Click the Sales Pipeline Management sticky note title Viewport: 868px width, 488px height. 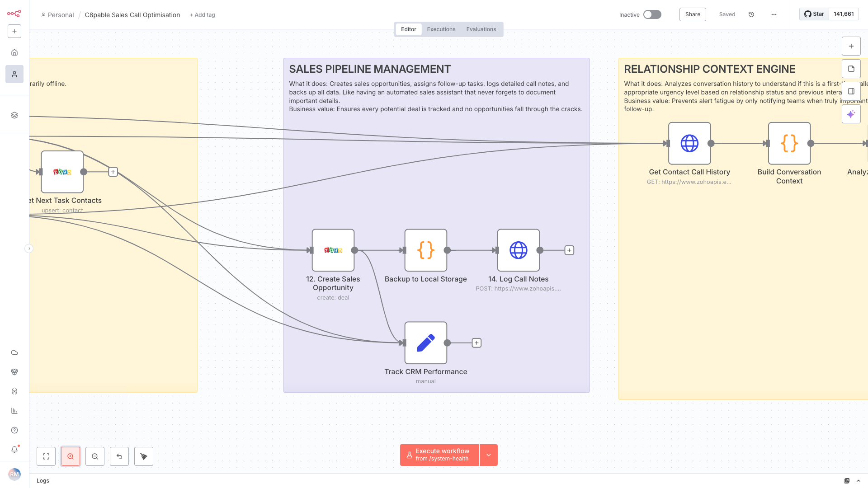370,69
